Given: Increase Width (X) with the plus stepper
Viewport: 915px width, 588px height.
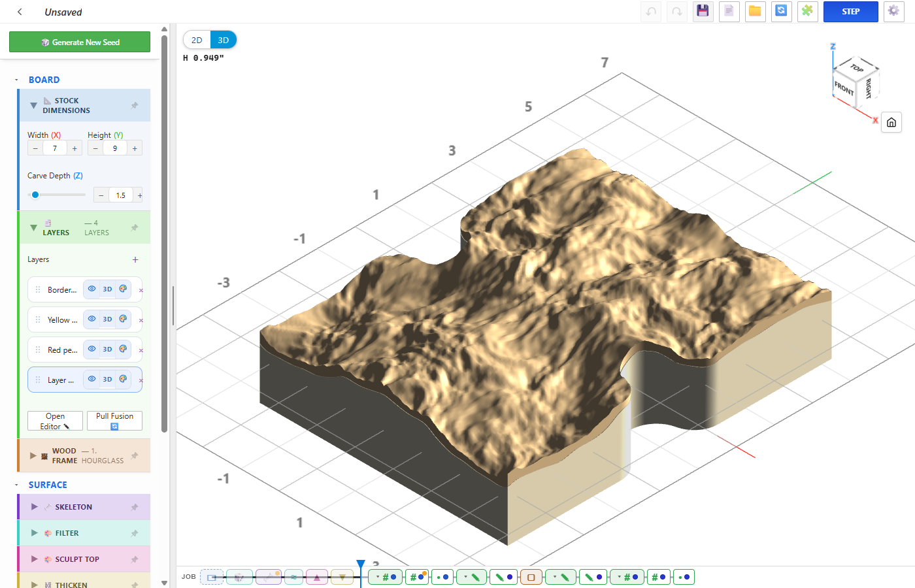Looking at the screenshot, I should [x=75, y=148].
